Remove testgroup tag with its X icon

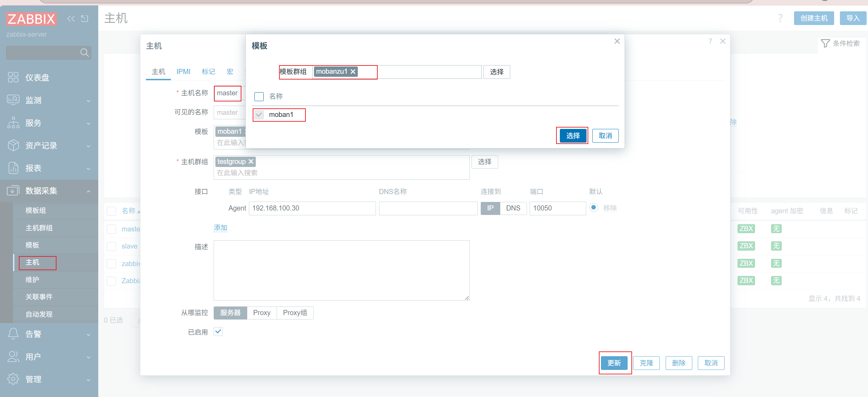pos(251,161)
